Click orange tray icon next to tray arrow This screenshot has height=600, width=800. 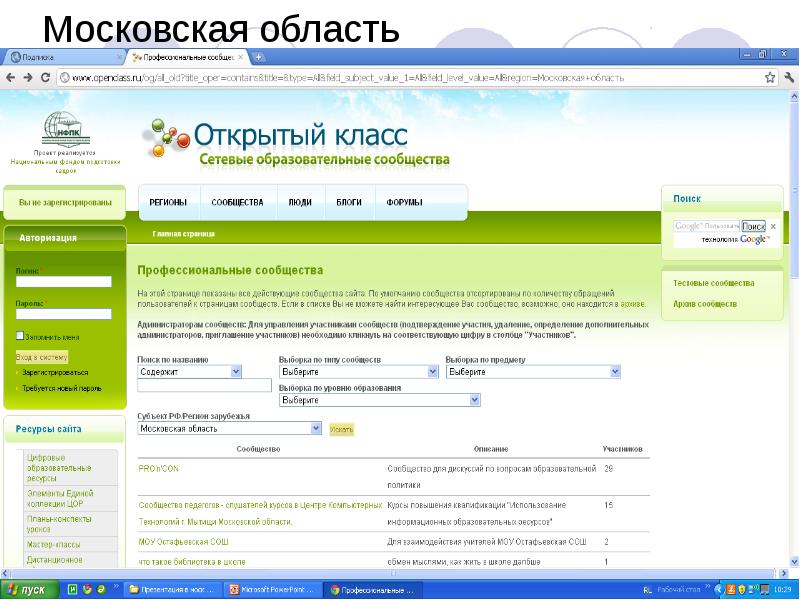click(x=731, y=590)
